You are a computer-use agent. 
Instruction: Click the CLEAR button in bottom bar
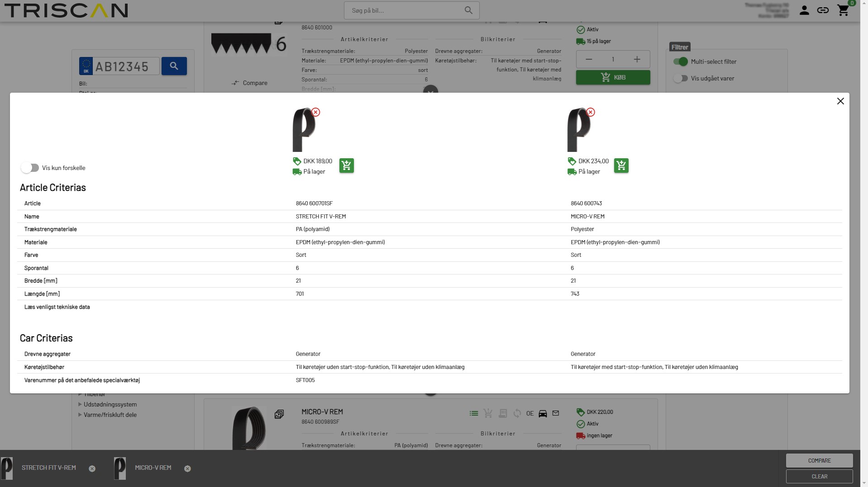click(x=819, y=476)
